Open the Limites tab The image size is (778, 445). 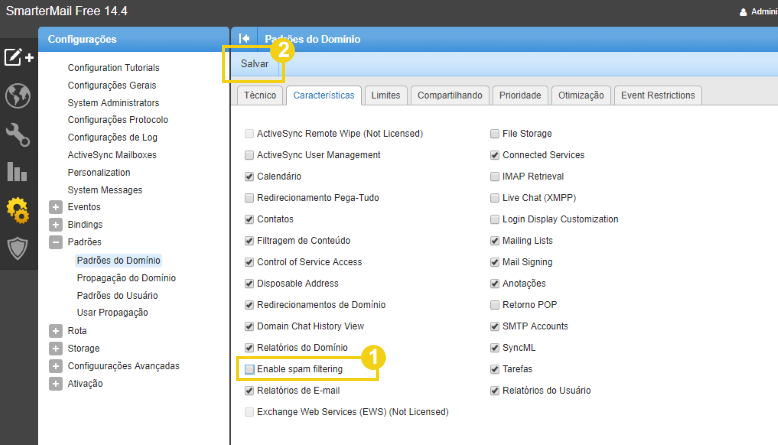click(x=386, y=95)
